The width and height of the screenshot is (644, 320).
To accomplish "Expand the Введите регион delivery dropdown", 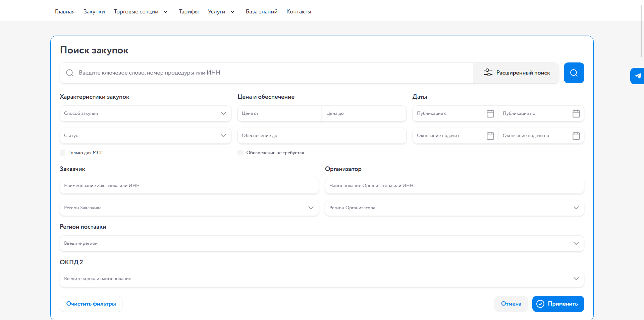I will 576,243.
